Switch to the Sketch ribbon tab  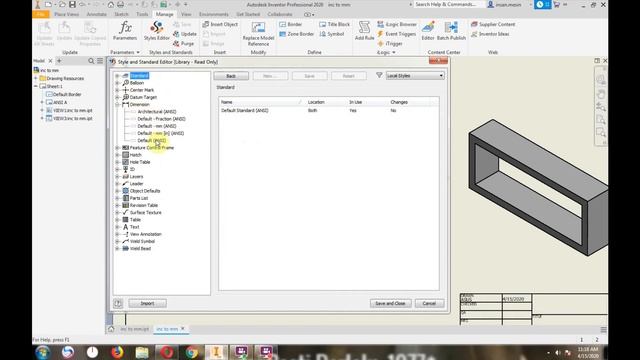click(x=121, y=14)
